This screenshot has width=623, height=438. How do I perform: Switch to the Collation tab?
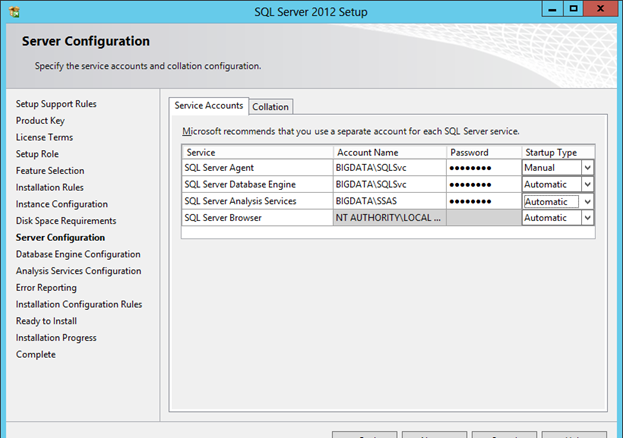point(271,107)
